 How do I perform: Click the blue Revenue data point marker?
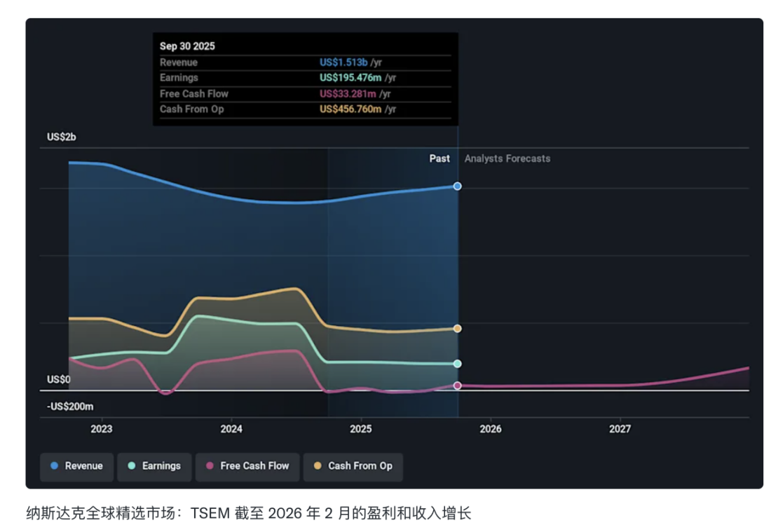tap(457, 186)
